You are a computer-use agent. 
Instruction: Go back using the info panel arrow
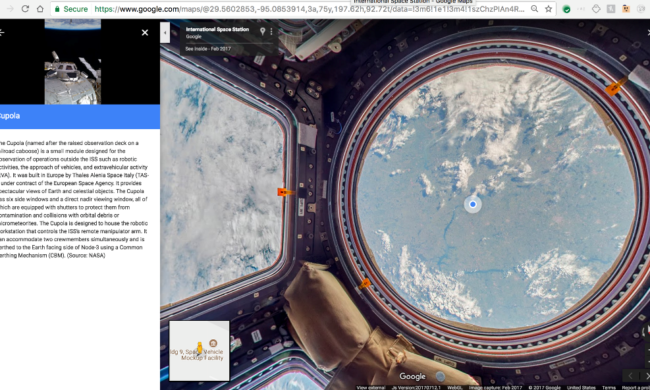[2, 32]
